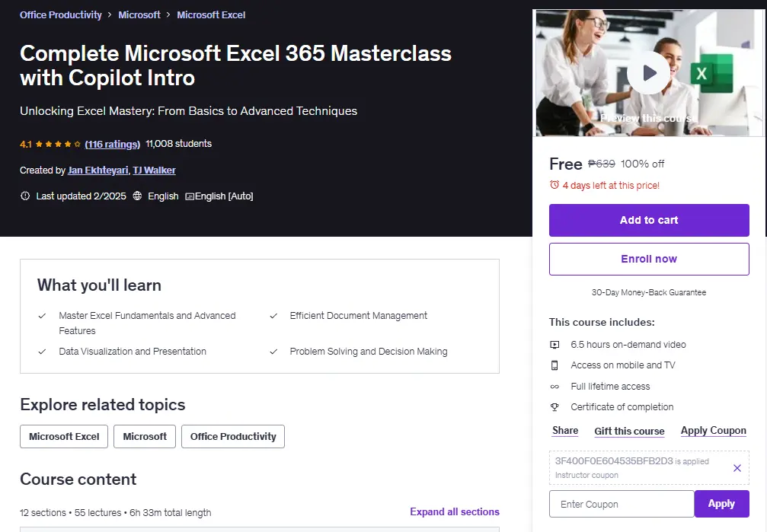Screen dimensions: 767x532
Task: Click checkmark beside Data Visualization and Presentation
Action: (42, 352)
